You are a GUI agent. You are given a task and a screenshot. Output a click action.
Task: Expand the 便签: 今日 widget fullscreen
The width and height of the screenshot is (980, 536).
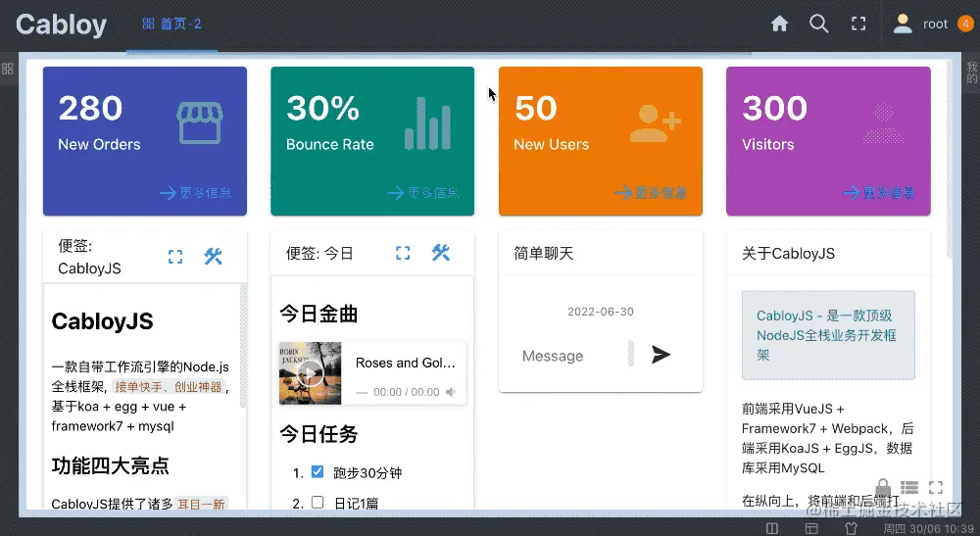[x=403, y=253]
